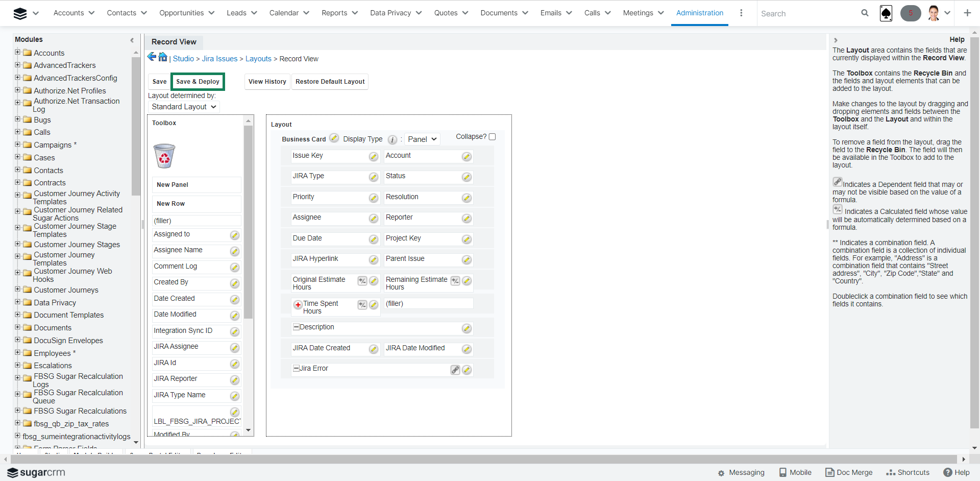980x481 pixels.
Task: Expand the Accounts module tree node
Action: tap(18, 52)
